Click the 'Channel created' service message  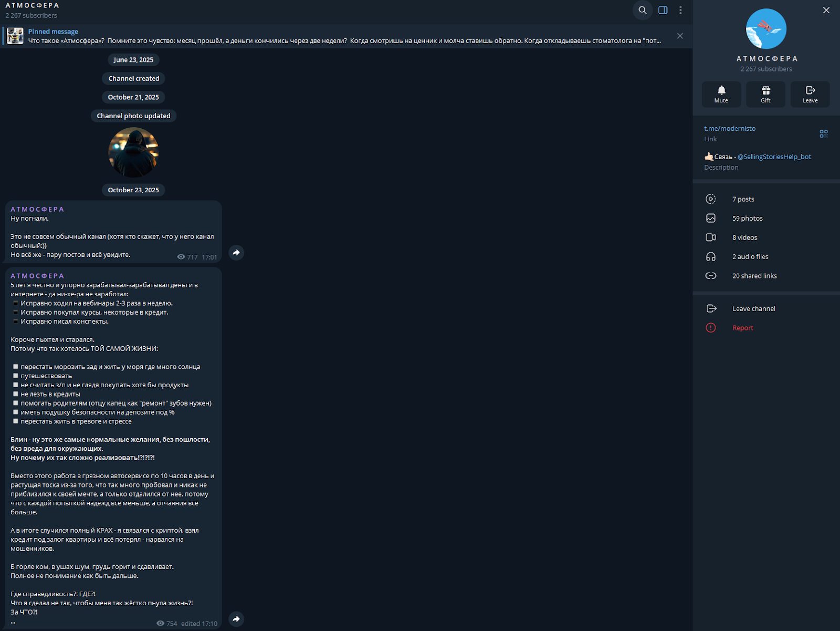134,78
